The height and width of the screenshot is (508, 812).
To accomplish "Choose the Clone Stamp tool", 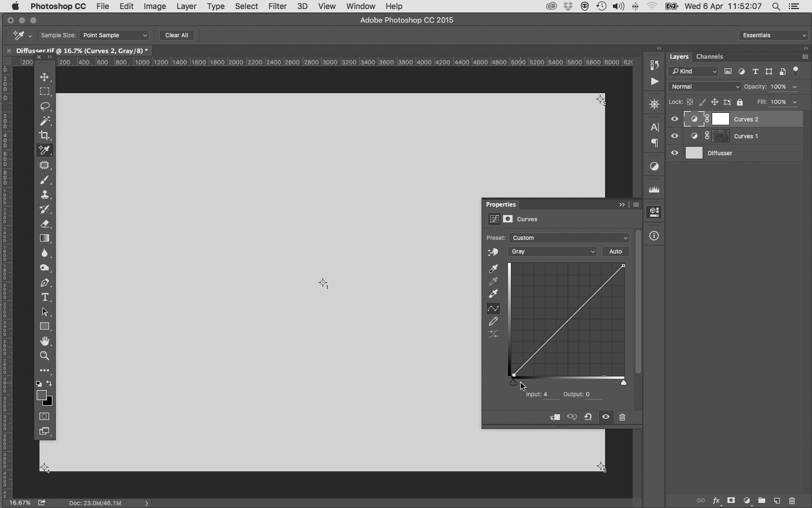I will point(45,195).
